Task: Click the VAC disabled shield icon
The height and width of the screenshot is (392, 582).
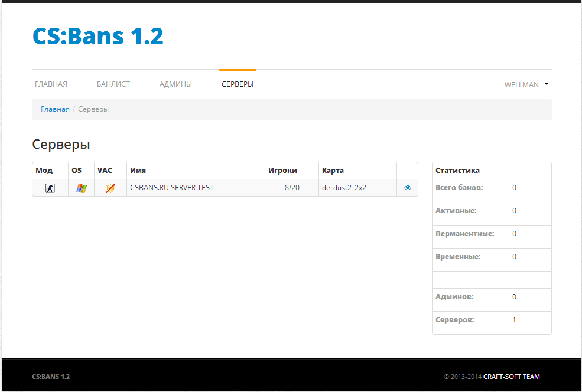Action: pyautogui.click(x=110, y=188)
